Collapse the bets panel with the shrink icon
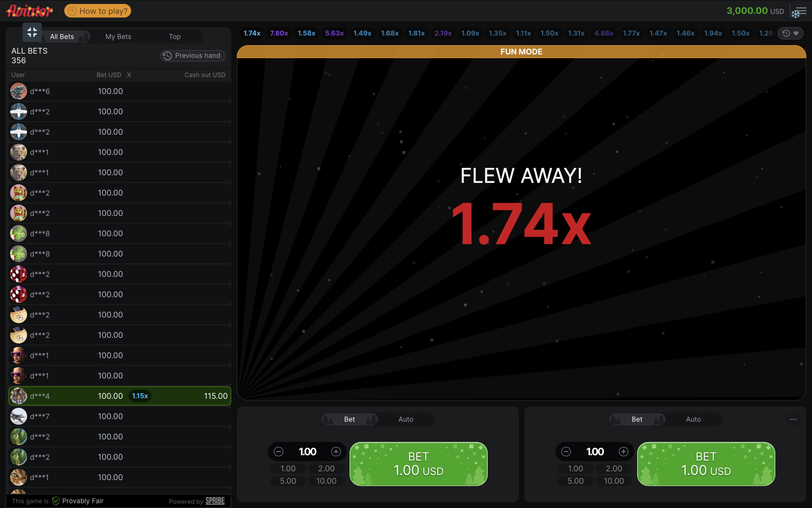 32,32
